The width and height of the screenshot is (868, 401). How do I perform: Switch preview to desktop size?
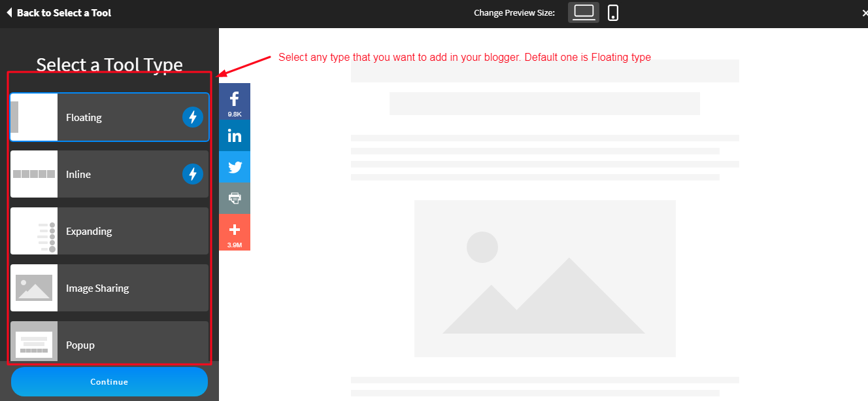(584, 12)
